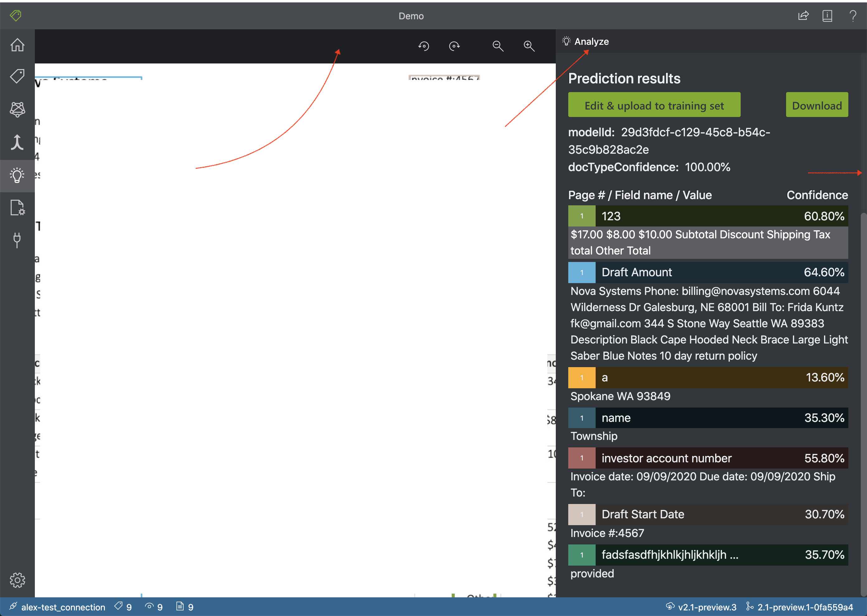Open the Tags editor sidebar icon
The width and height of the screenshot is (867, 616).
(17, 76)
